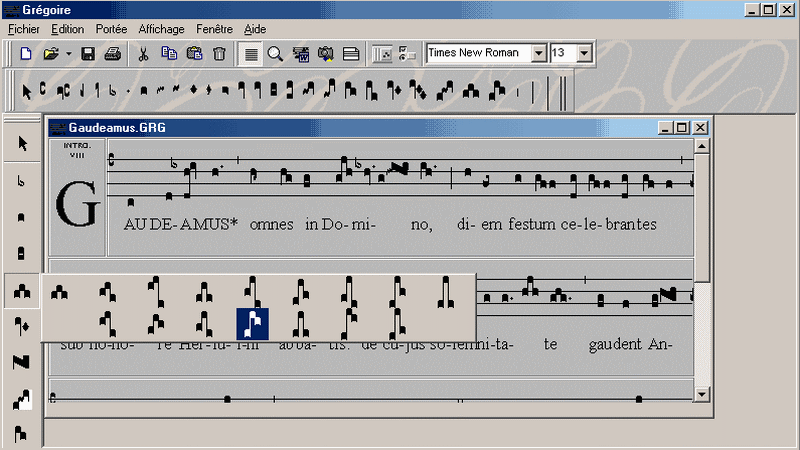Screen dimensions: 800x450
Task: Copy selection with the two-pages icon
Action: [169, 54]
